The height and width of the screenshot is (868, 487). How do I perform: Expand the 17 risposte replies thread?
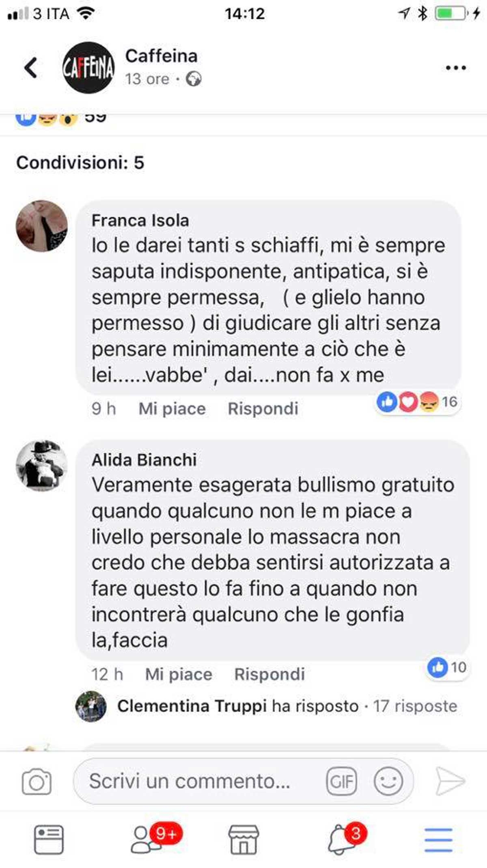tap(415, 706)
